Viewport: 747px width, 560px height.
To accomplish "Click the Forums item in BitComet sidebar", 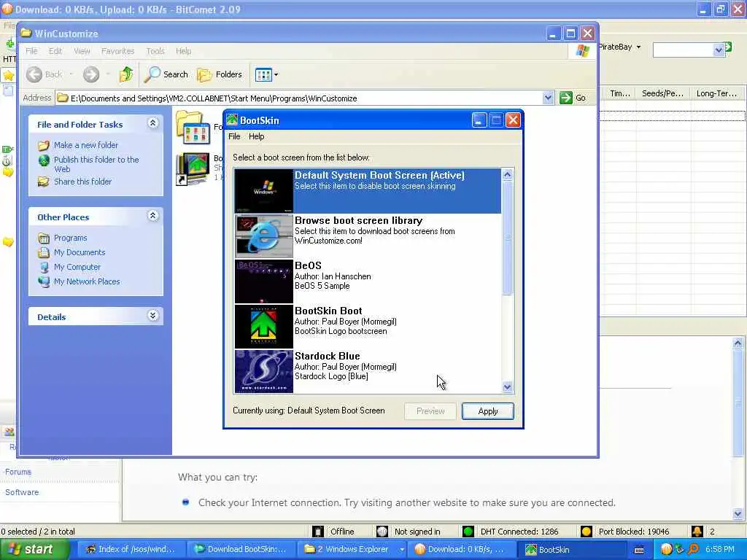I will (x=18, y=472).
